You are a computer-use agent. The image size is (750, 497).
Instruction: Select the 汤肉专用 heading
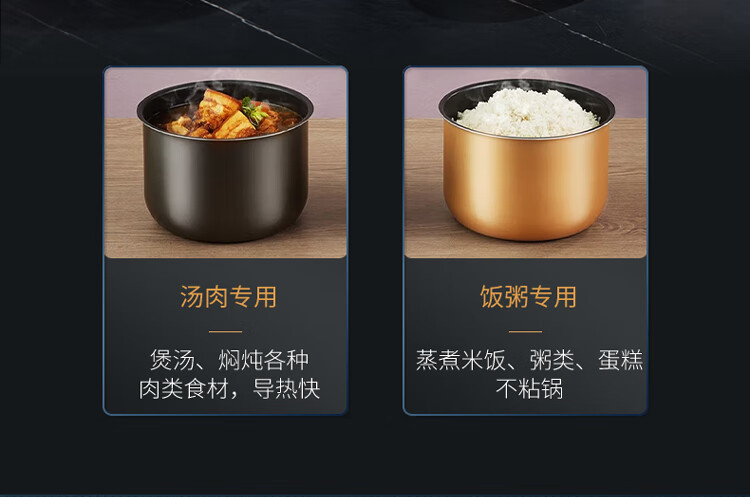click(x=228, y=297)
